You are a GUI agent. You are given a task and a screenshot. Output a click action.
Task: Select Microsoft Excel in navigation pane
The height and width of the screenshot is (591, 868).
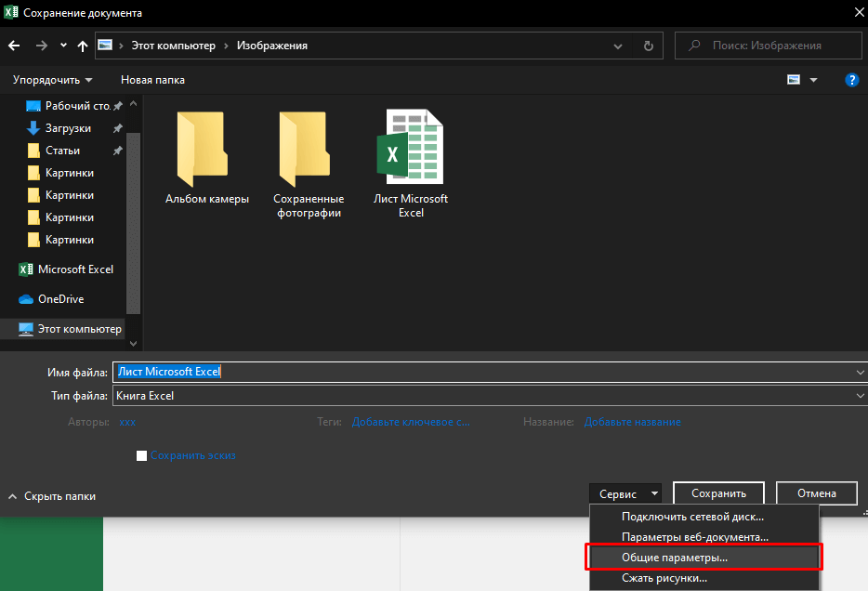tap(74, 269)
